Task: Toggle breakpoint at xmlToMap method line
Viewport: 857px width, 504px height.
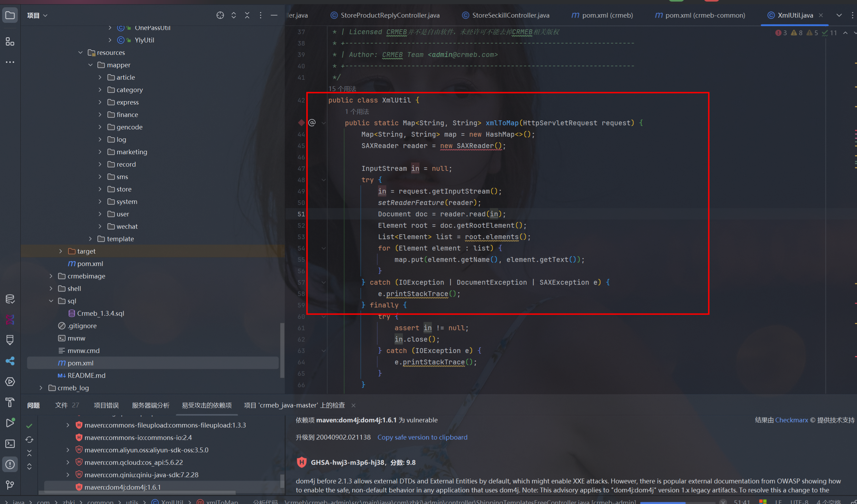Action: point(301,123)
